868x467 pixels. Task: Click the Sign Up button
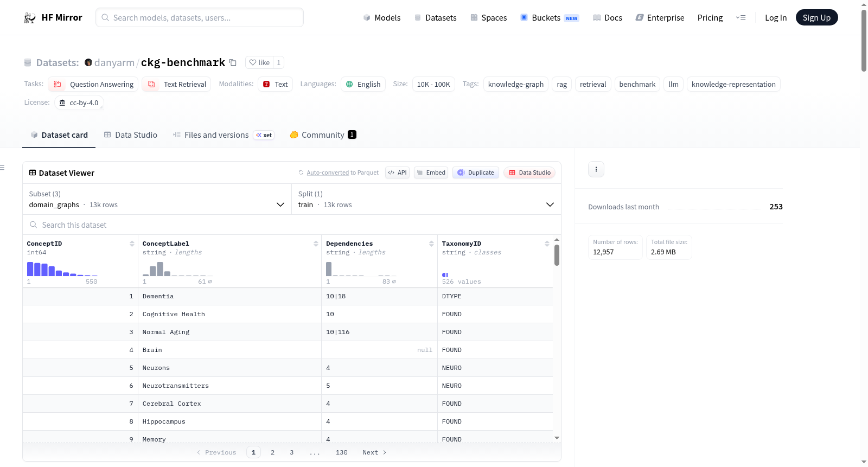click(x=816, y=17)
